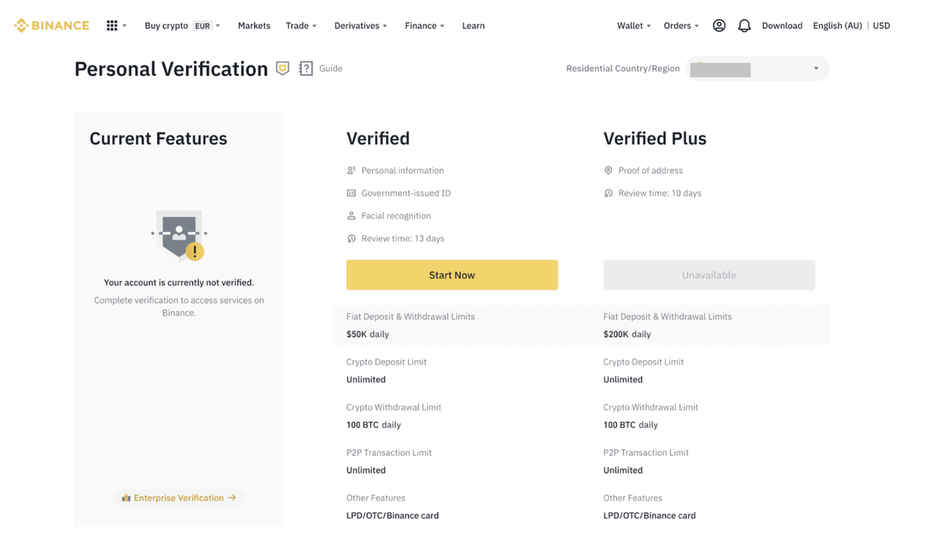Select Learn from the navigation bar
Screen dimensions: 932x560
pyautogui.click(x=473, y=25)
